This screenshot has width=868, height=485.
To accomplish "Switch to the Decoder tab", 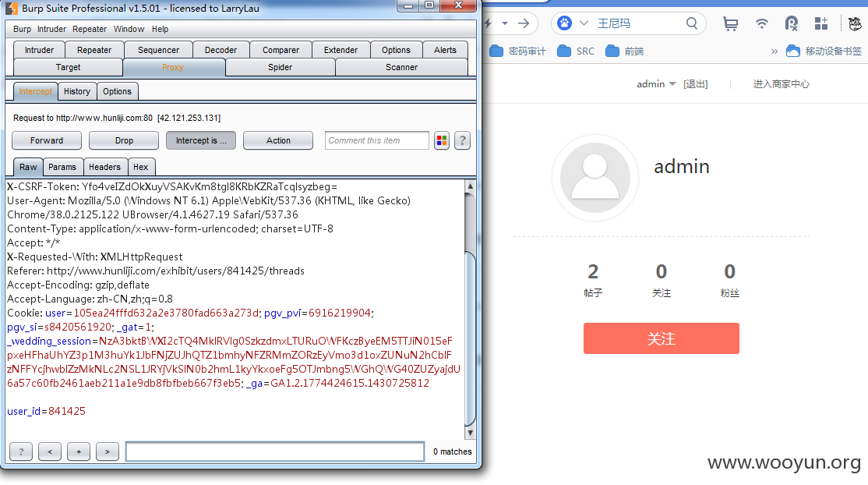I will click(x=221, y=50).
